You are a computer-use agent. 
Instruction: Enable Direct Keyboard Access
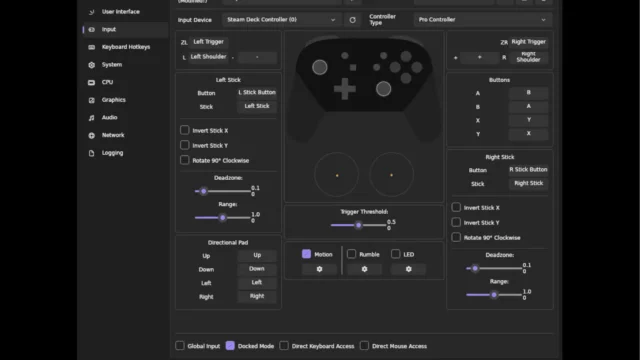click(x=284, y=346)
